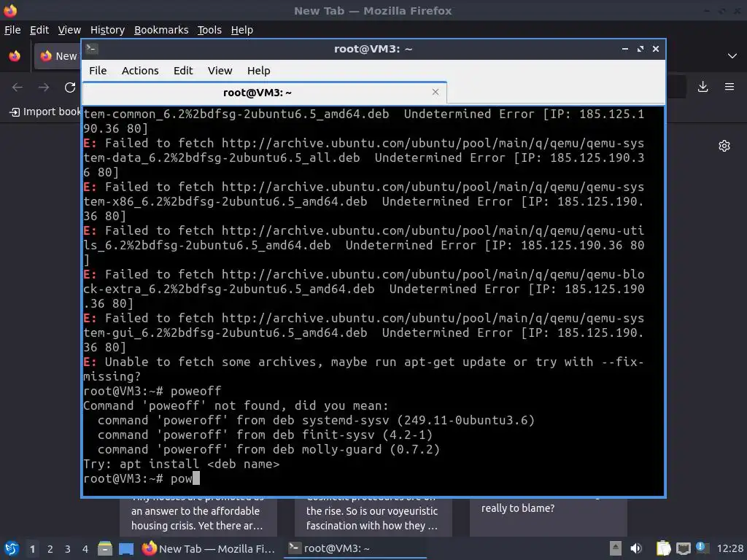Activate the Firefox New Tab taskbar entry
Image resolution: width=747 pixels, height=560 pixels.
[209, 548]
